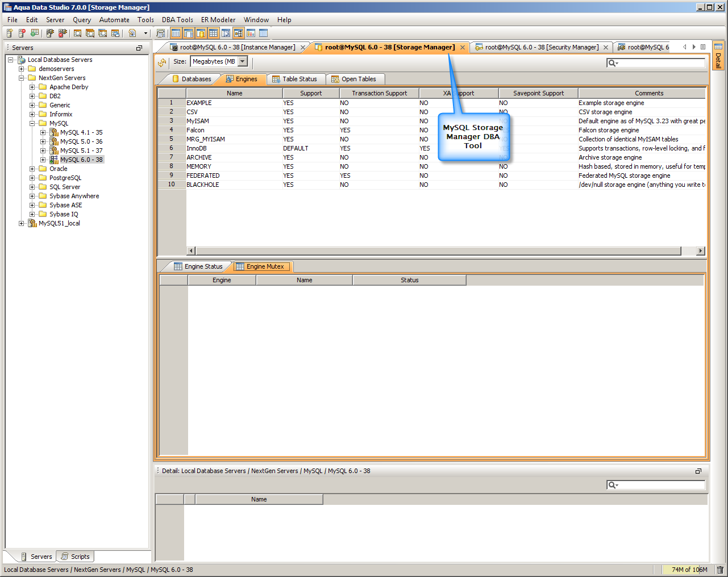This screenshot has height=577, width=728.
Task: Select the InnoDB row in engines table
Action: [x=432, y=148]
